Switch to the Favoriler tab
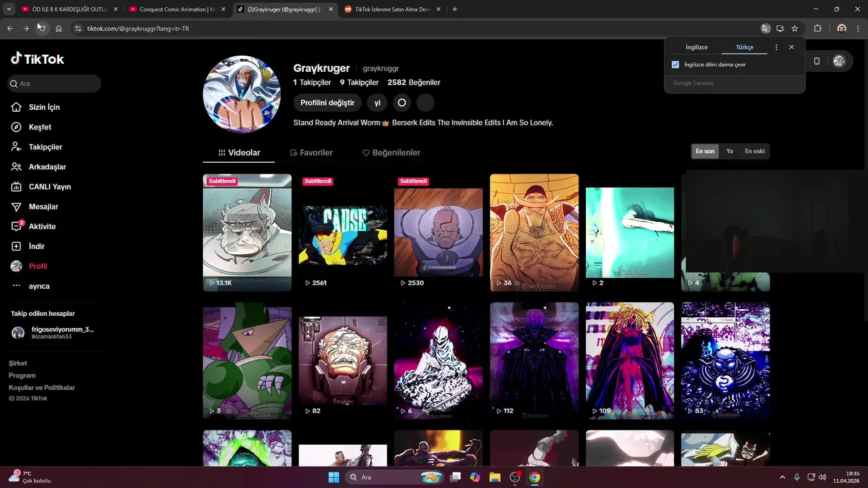 point(311,152)
